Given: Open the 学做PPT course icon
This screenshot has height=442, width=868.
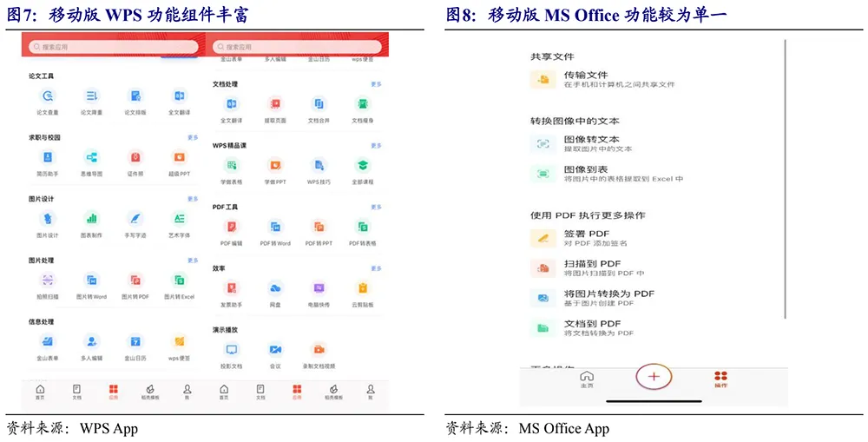Looking at the screenshot, I should click(275, 166).
